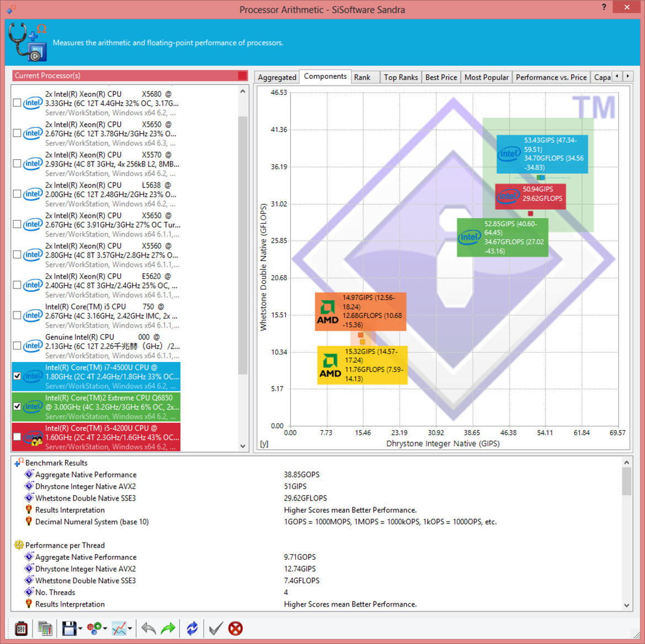Select the Components tab
Image resolution: width=645 pixels, height=644 pixels.
[325, 77]
